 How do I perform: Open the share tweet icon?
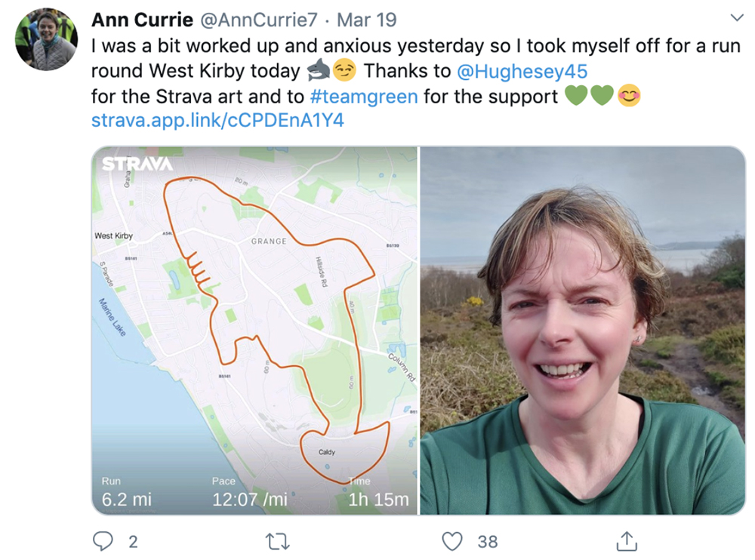(627, 540)
